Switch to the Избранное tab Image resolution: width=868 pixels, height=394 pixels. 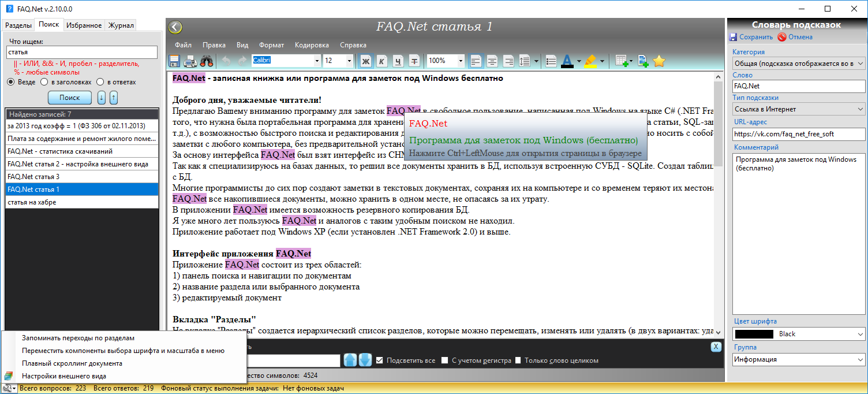84,25
